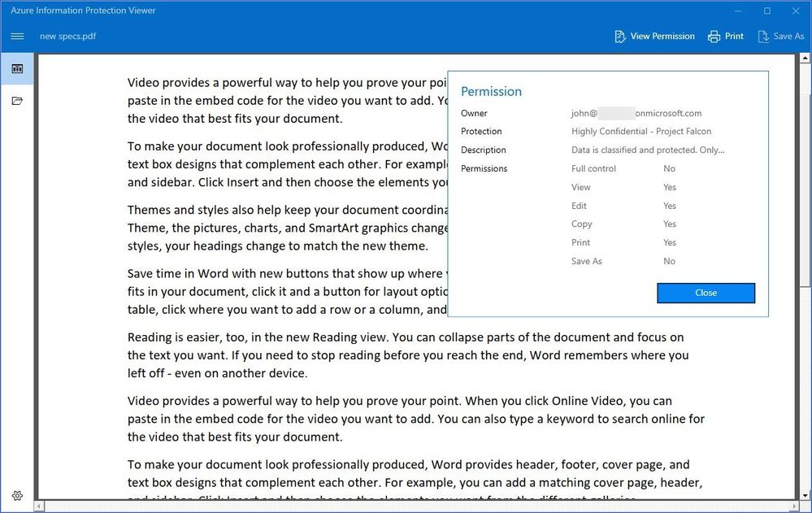Click the Permission dialog heading
The width and height of the screenshot is (812, 513).
491,91
